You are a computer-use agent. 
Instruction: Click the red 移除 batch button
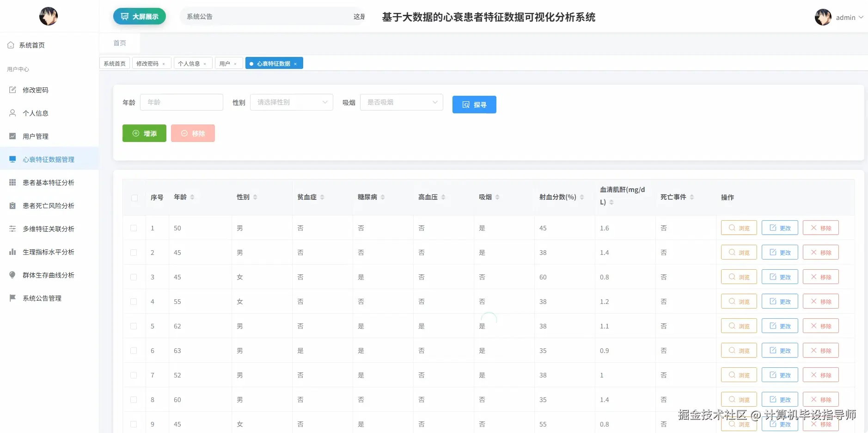(193, 133)
